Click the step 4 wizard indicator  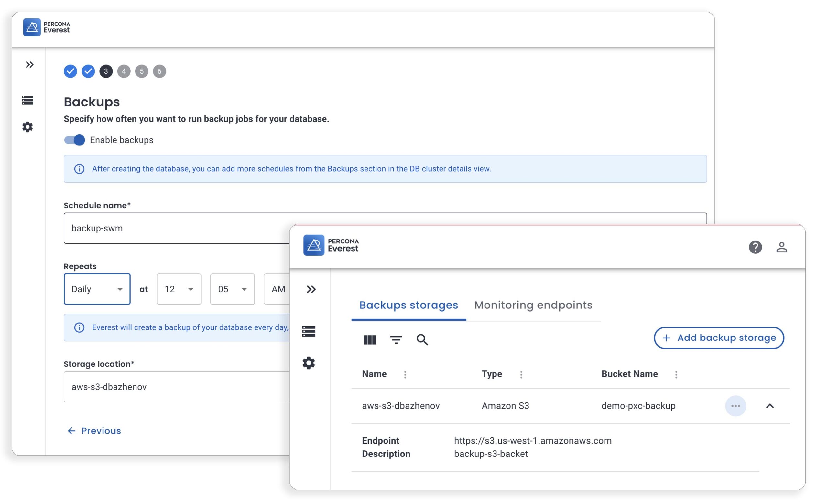(x=124, y=71)
